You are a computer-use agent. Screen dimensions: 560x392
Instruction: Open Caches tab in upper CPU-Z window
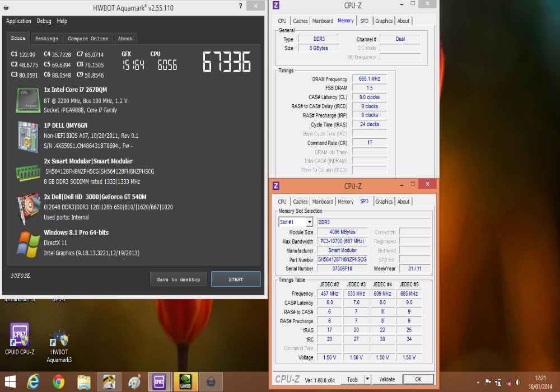click(x=300, y=21)
